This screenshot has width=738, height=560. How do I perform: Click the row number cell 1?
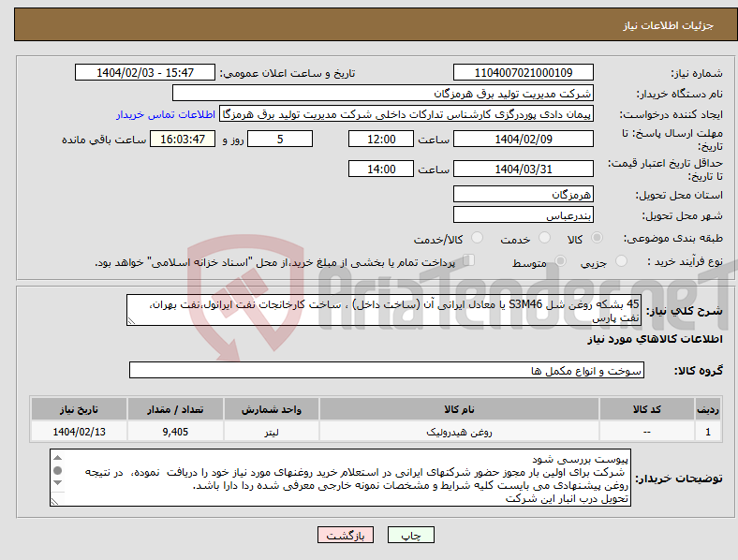[708, 431]
